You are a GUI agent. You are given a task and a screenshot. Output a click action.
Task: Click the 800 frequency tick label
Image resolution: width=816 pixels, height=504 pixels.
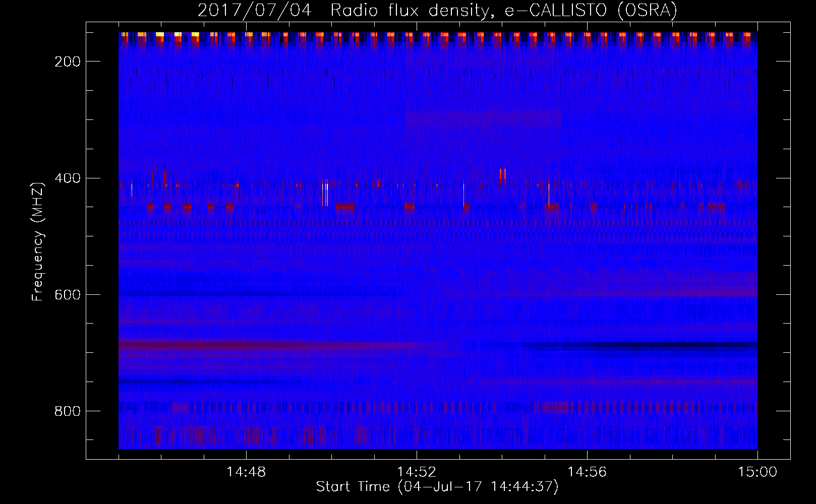pyautogui.click(x=68, y=411)
